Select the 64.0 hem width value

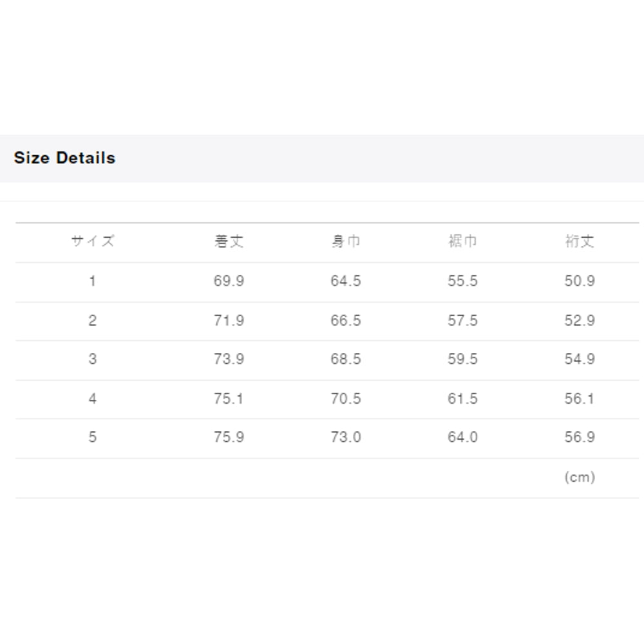tap(462, 437)
